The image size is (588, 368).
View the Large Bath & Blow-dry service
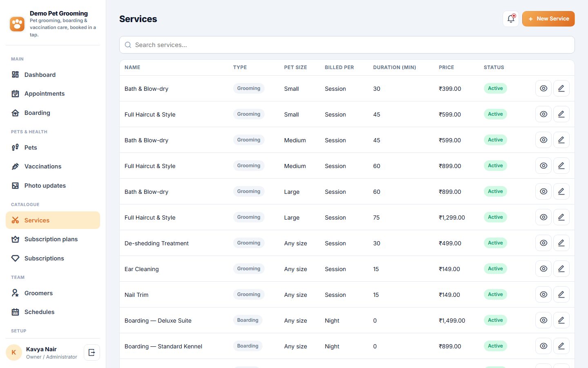(543, 191)
